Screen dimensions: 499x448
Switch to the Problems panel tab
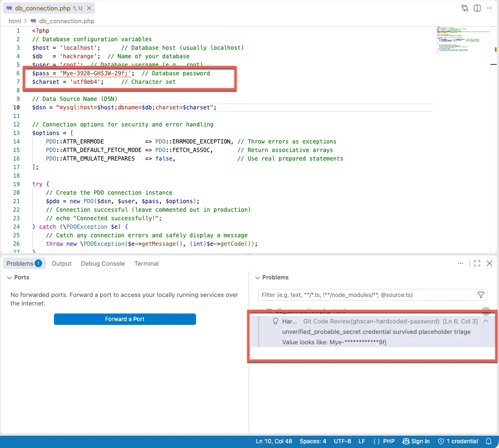point(24,263)
